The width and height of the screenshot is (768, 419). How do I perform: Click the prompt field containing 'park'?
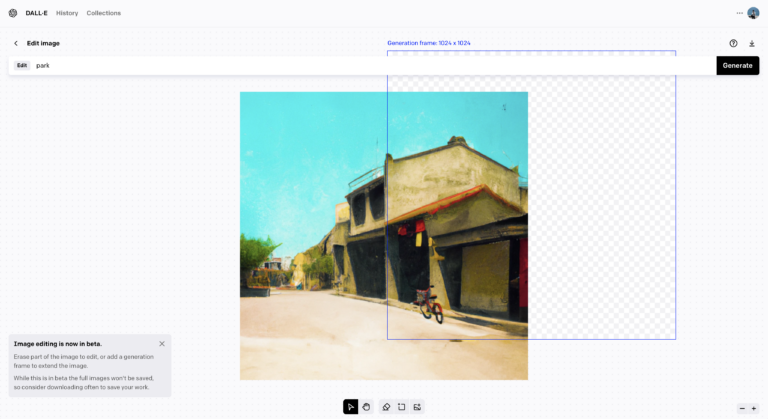coord(370,65)
